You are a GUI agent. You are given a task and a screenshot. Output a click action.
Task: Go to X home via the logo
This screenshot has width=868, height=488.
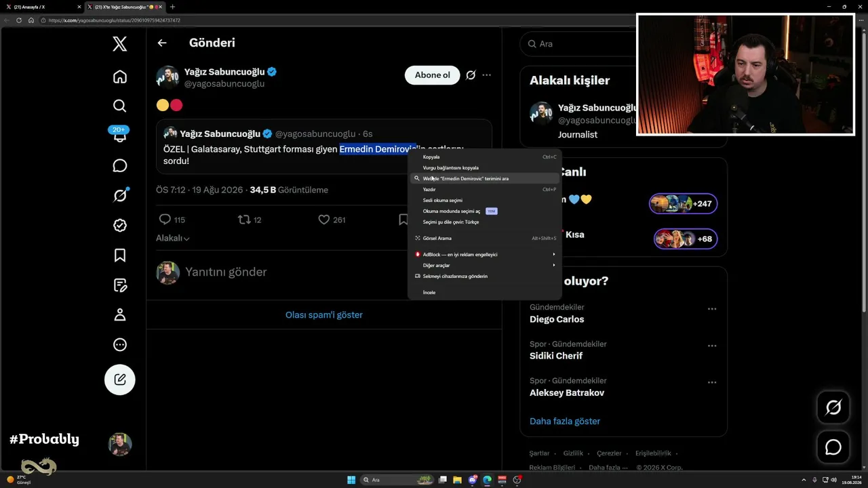coord(119,44)
